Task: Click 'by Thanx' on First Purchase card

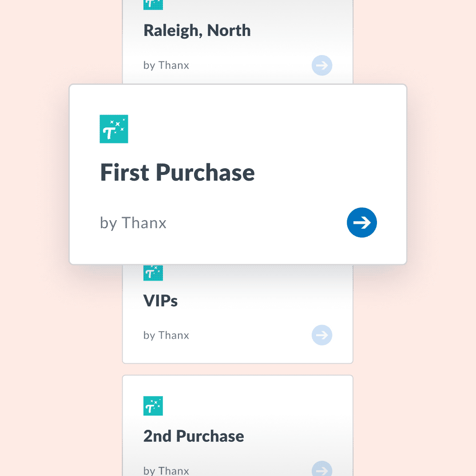Action: [133, 223]
